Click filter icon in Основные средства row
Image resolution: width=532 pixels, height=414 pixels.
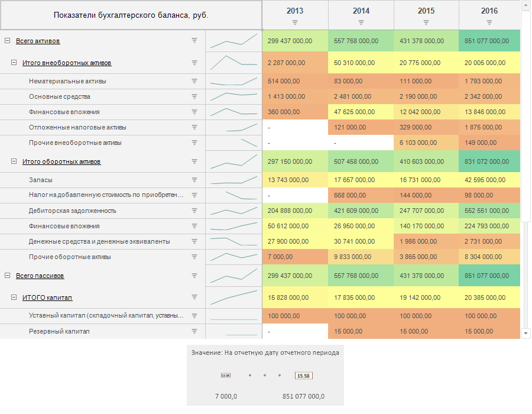[x=194, y=96]
